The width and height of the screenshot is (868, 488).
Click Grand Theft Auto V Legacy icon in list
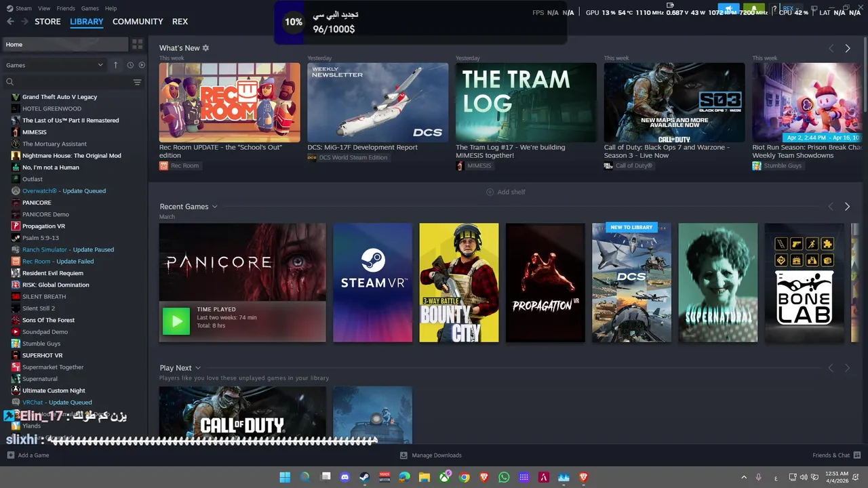click(16, 97)
